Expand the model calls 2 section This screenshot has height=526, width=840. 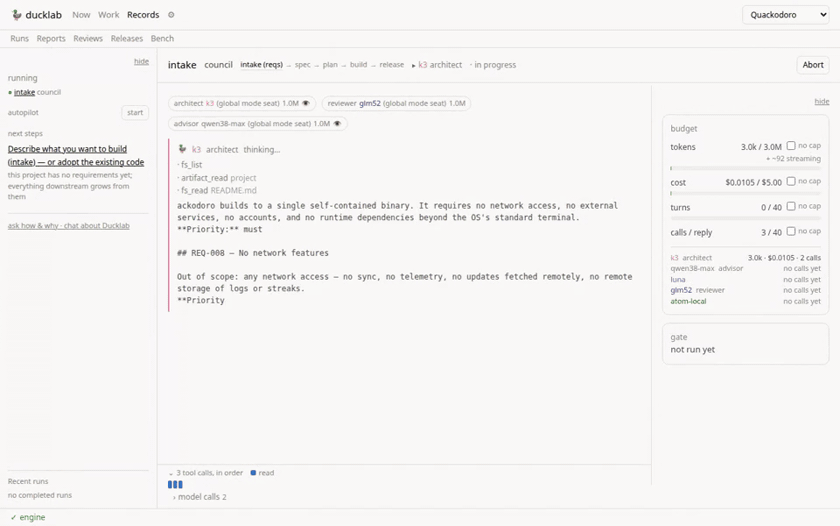click(199, 497)
